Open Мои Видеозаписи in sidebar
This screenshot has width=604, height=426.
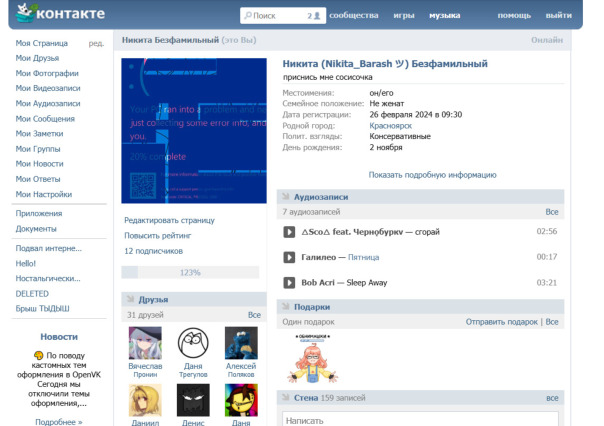click(48, 88)
